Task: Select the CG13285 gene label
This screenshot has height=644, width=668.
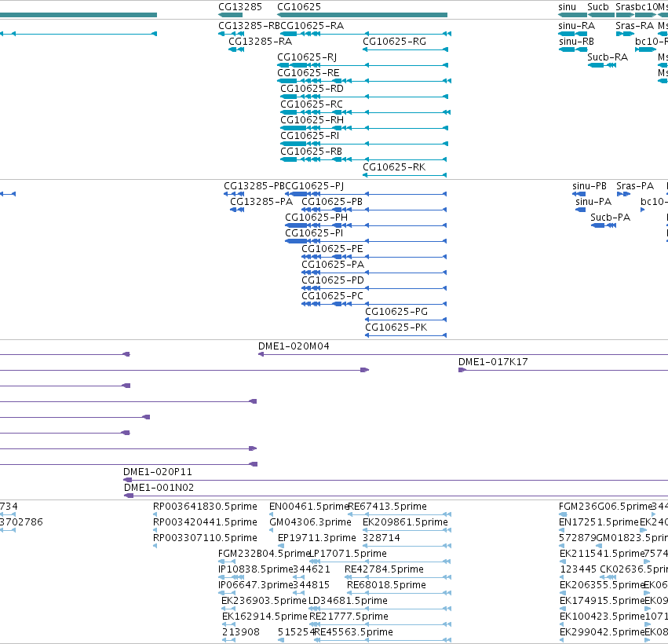Action: pyautogui.click(x=240, y=7)
